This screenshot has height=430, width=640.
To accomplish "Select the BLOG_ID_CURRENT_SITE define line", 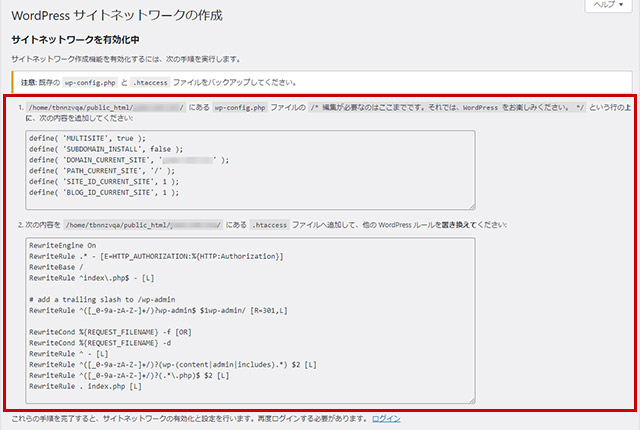I will [104, 192].
